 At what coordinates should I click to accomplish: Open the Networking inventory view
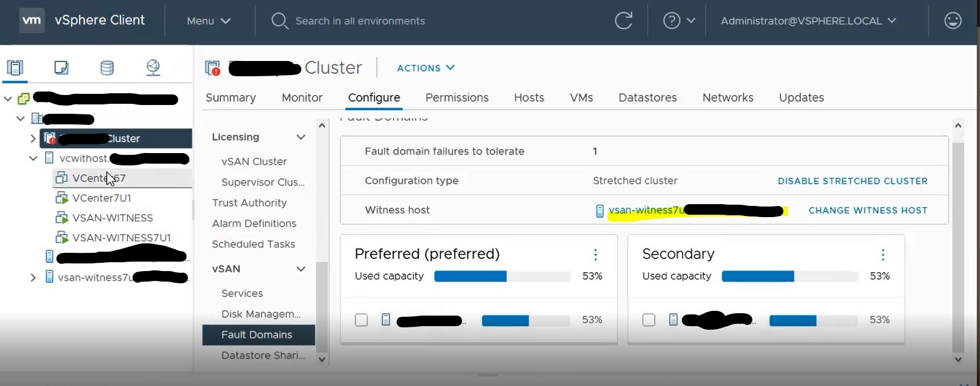point(153,67)
